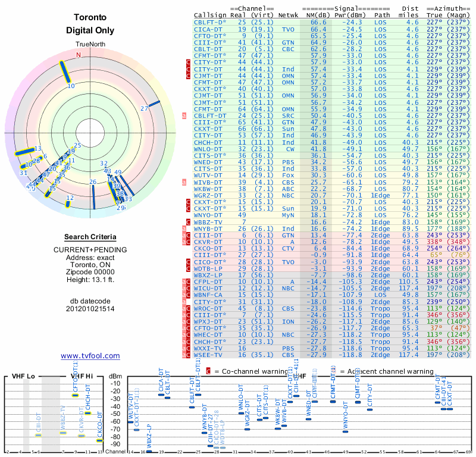Select the CICA-DT callsign in the table
Image resolution: width=476 pixels, height=457 pixels.
(x=208, y=29)
